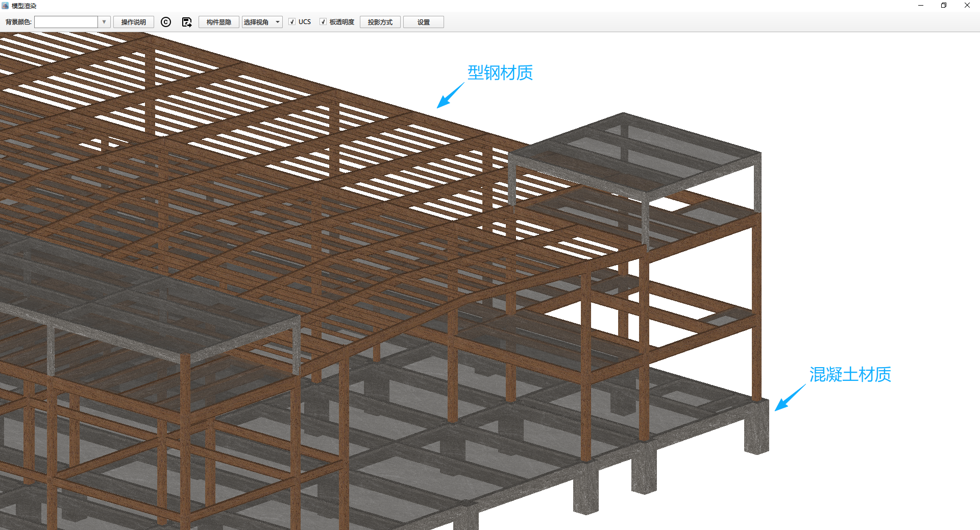Minimize the 模型渲染 window
The height and width of the screenshot is (530, 980).
pyautogui.click(x=921, y=6)
